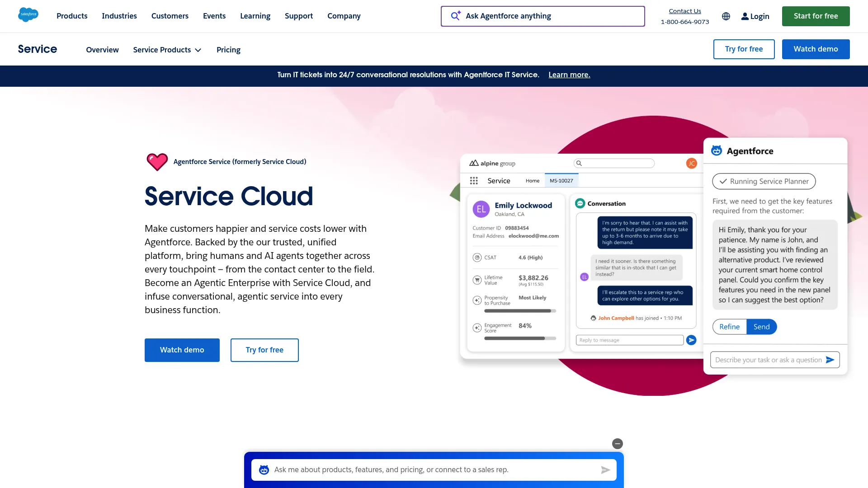Open the app launcher grid in the Service demo

click(474, 180)
